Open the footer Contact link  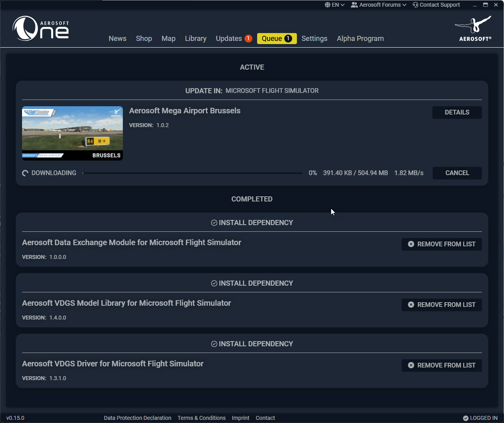265,418
